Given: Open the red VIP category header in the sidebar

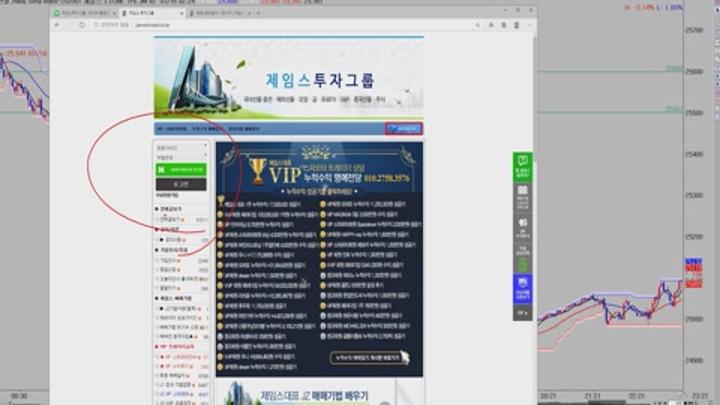Looking at the screenshot, I should click(x=176, y=347).
